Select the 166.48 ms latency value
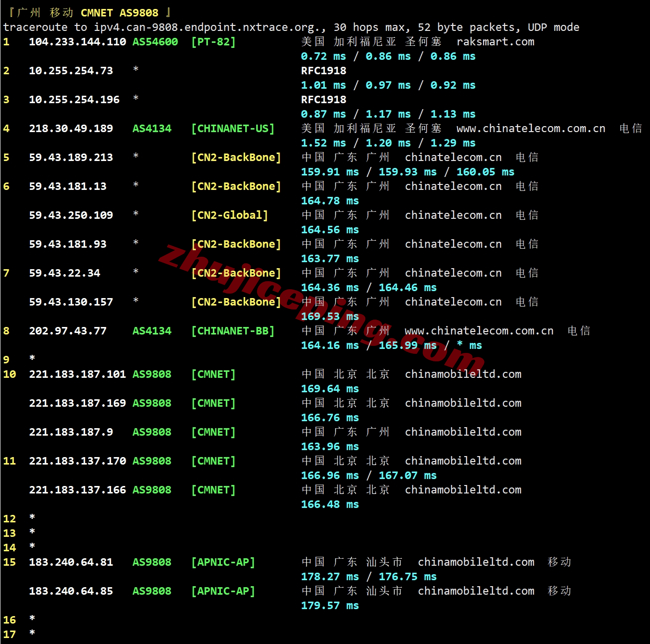Screen dimensions: 650x644 (x=330, y=504)
